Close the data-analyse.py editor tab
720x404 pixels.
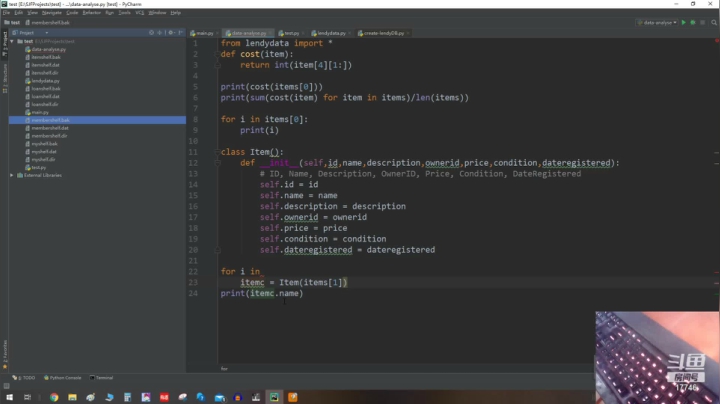click(270, 33)
